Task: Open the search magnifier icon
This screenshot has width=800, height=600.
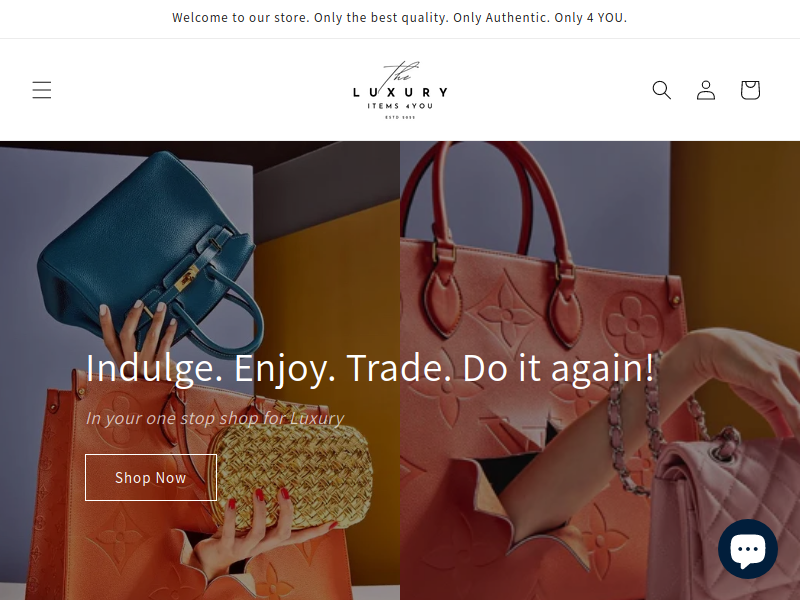Action: (x=661, y=90)
